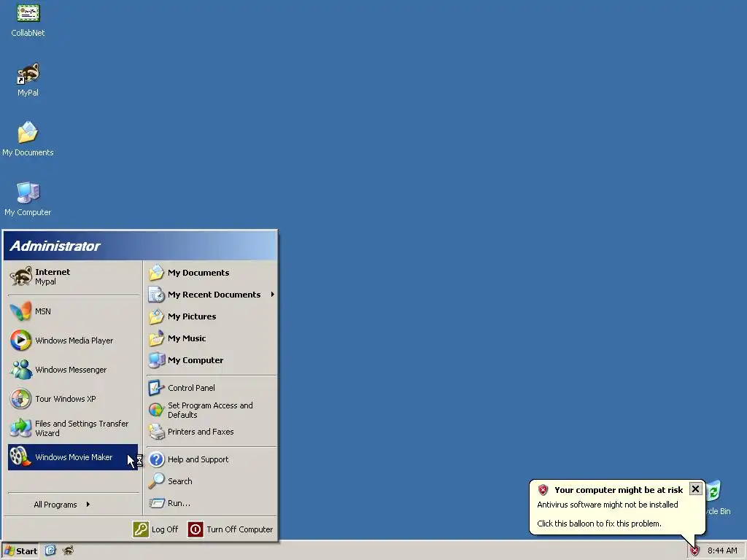This screenshot has height=560, width=747.
Task: Open the Run... dialog
Action: (x=212, y=503)
